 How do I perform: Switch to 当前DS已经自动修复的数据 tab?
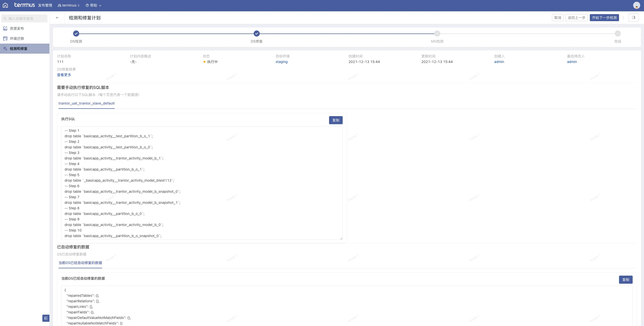click(80, 263)
